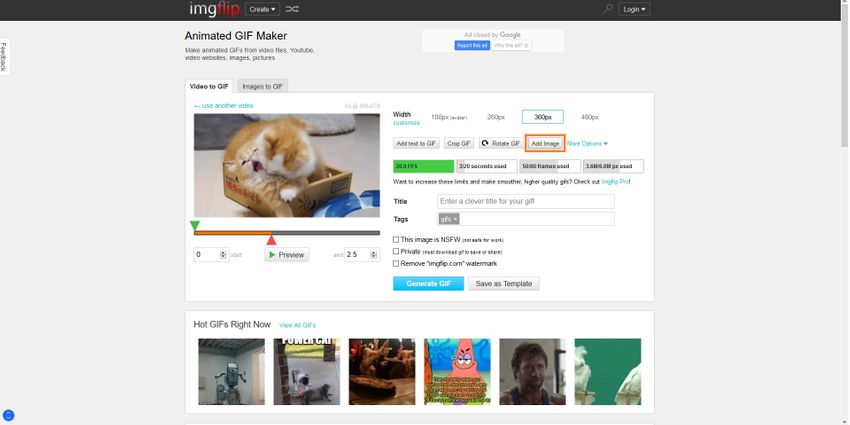850x425 pixels.
Task: Click View All GIFs link
Action: pos(297,325)
